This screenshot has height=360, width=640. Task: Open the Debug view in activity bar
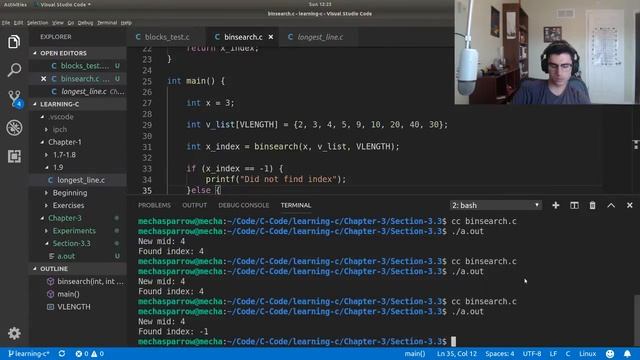pyautogui.click(x=14, y=128)
